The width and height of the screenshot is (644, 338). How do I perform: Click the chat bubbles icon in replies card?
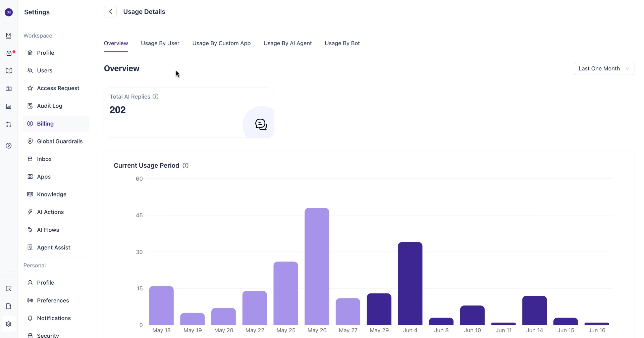261,124
